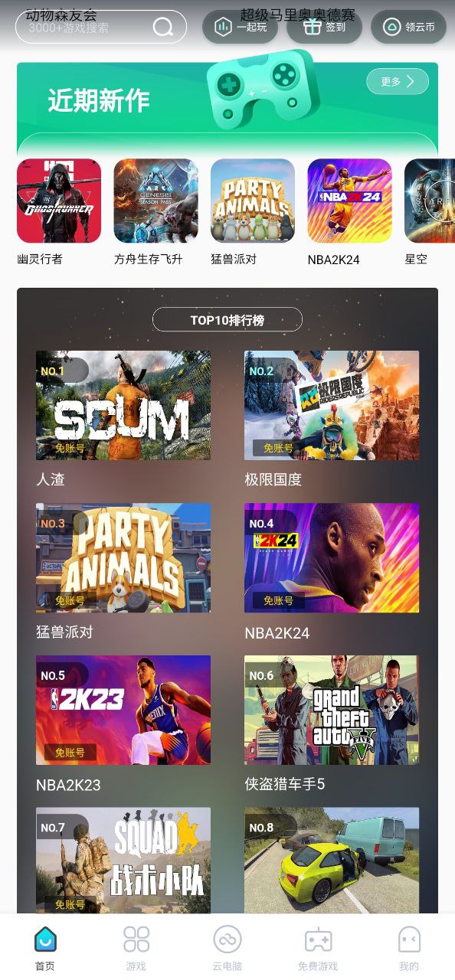Open the 云电脑 cloud PC tab
This screenshot has height=980, width=455.
227,948
